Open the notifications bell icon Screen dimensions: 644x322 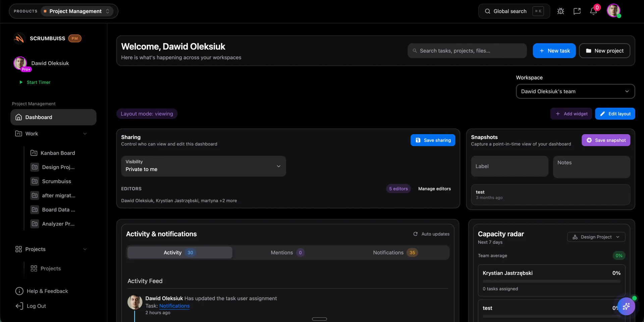(x=593, y=11)
